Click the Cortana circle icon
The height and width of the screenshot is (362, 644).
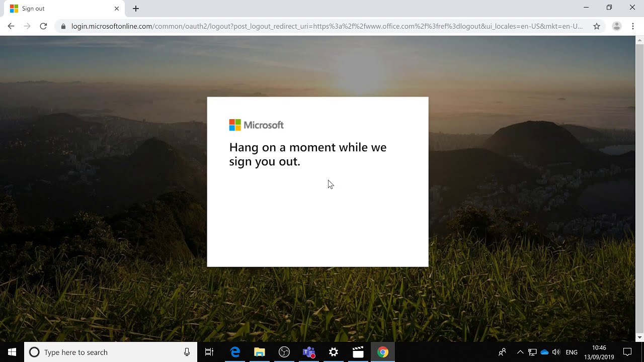coord(34,352)
